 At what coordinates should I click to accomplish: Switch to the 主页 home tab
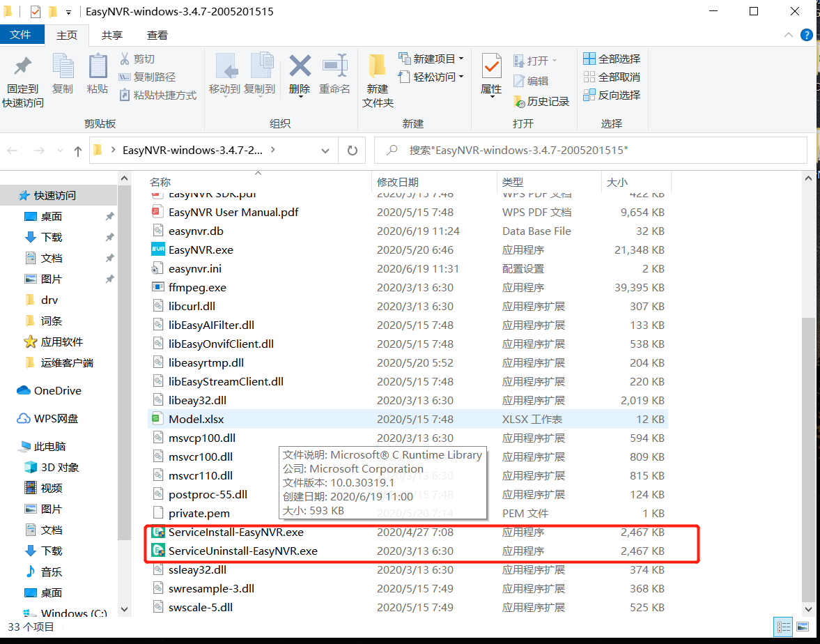click(x=67, y=35)
